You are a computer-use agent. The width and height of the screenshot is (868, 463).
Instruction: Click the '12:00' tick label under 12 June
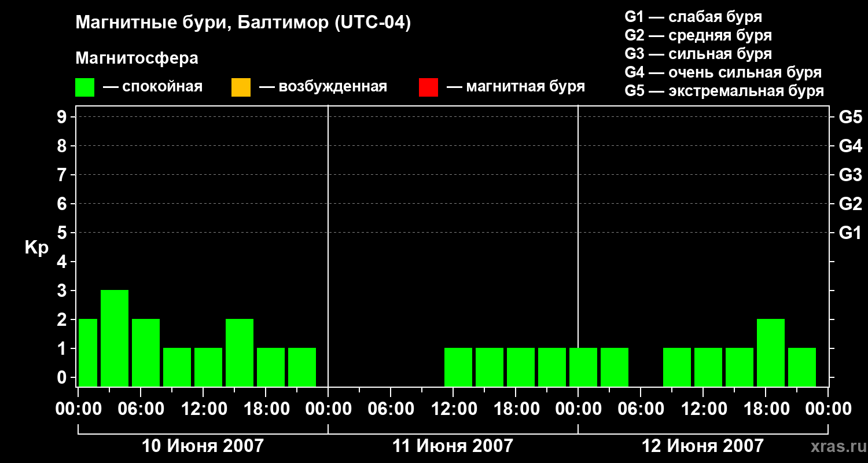click(703, 409)
